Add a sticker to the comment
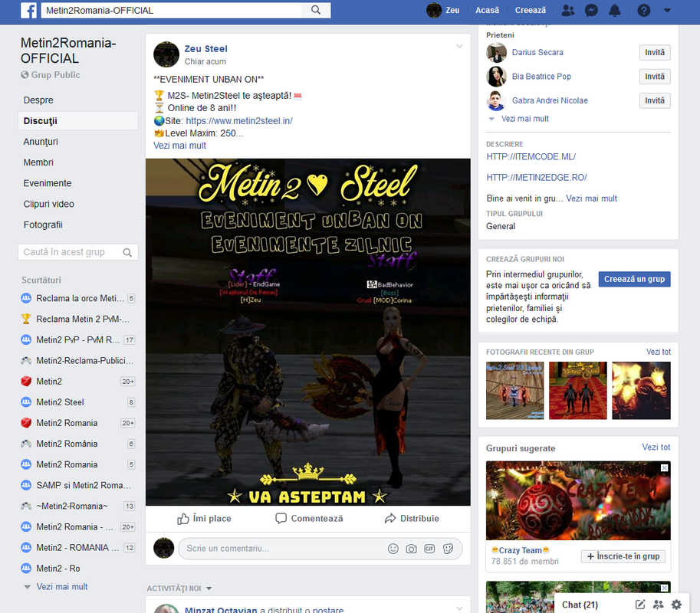Screen dimensions: 700x613 (449, 549)
